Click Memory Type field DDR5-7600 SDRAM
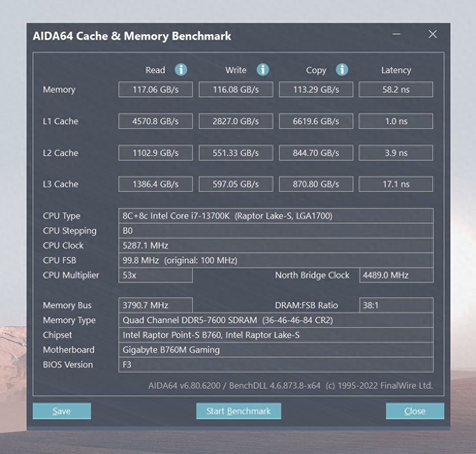This screenshot has height=454, width=476. (x=276, y=320)
